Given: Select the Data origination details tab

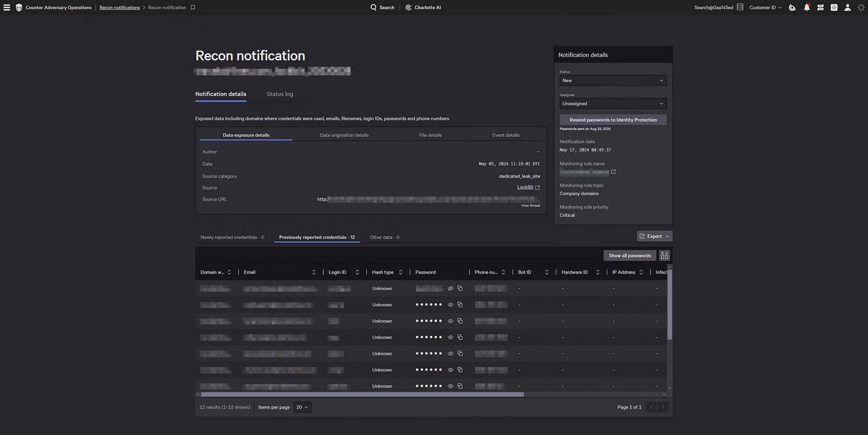Looking at the screenshot, I should click(344, 135).
